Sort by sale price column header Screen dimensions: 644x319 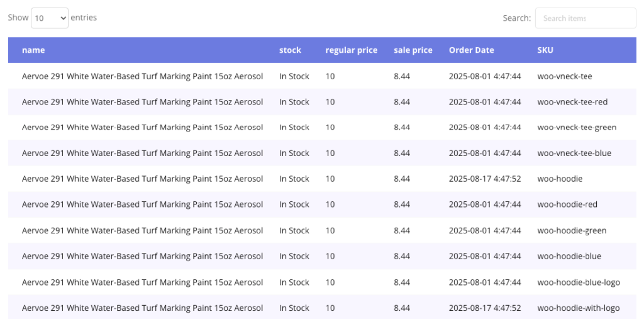(x=413, y=50)
